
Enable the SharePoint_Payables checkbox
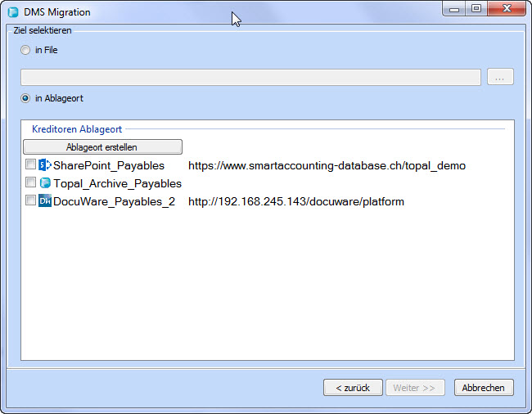[x=30, y=165]
